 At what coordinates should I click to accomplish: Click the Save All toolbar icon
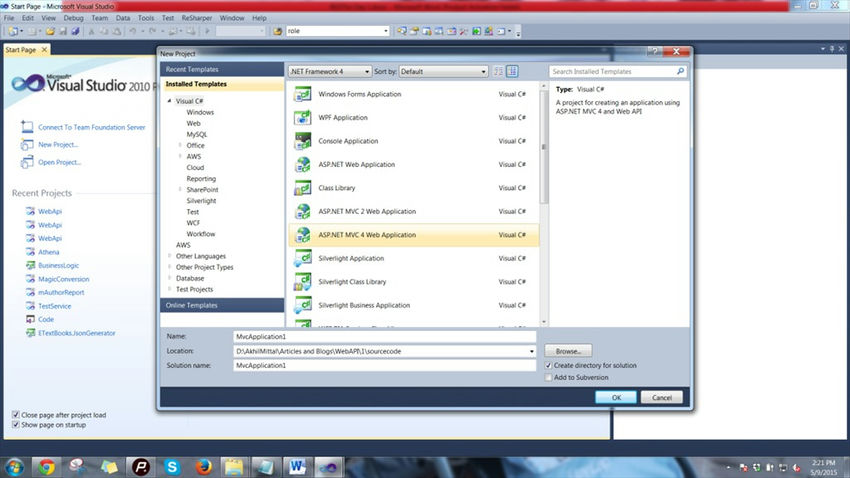(x=75, y=31)
